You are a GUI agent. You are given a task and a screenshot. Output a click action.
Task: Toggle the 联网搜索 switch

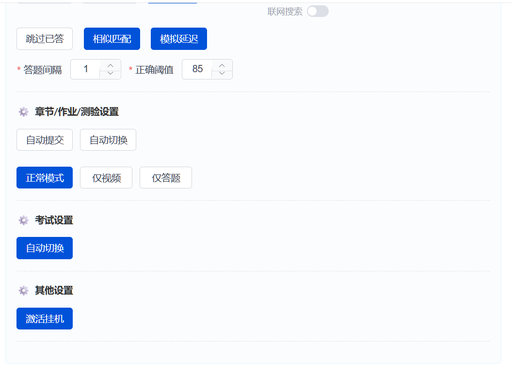(318, 11)
